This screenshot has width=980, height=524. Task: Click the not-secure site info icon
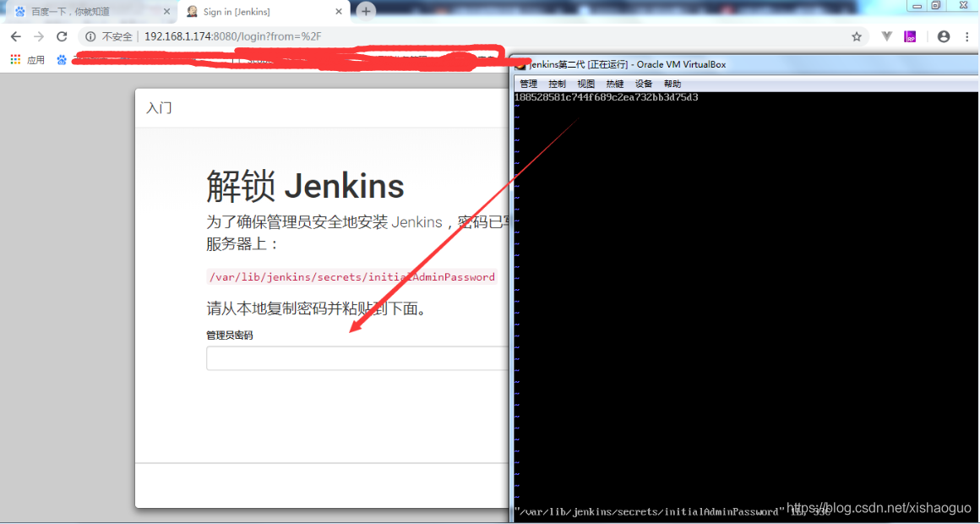coord(90,37)
